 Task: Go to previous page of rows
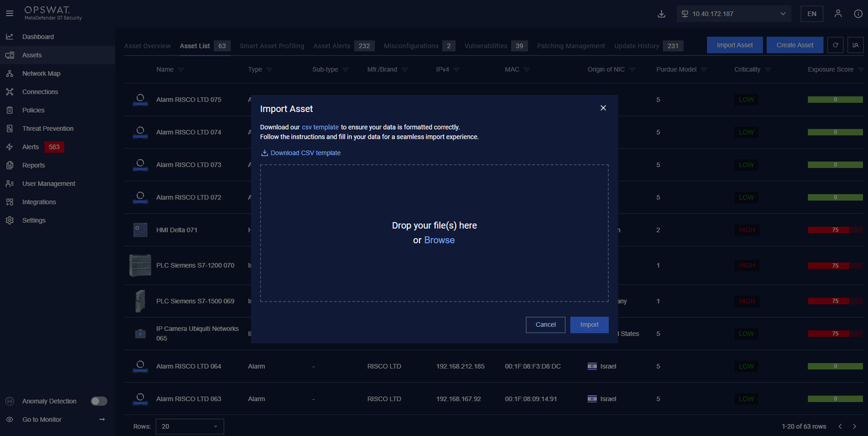[840, 426]
